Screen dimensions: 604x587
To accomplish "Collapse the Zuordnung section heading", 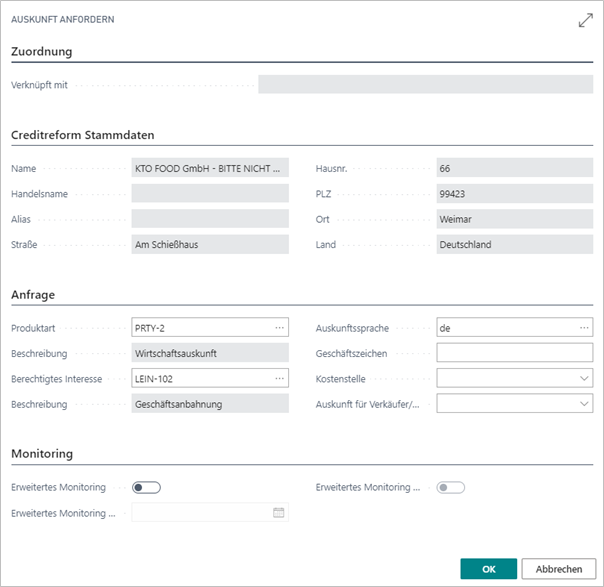I will click(41, 51).
